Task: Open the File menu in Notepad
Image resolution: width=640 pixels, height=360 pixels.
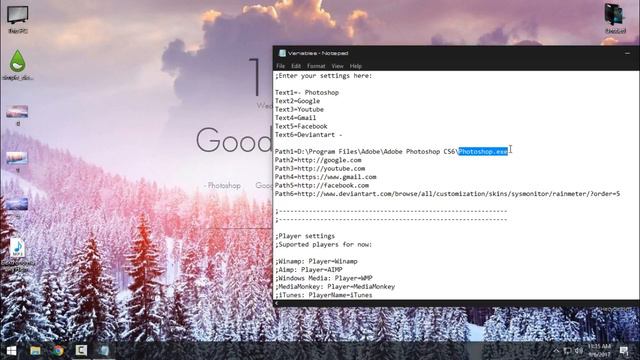Action: click(x=280, y=66)
